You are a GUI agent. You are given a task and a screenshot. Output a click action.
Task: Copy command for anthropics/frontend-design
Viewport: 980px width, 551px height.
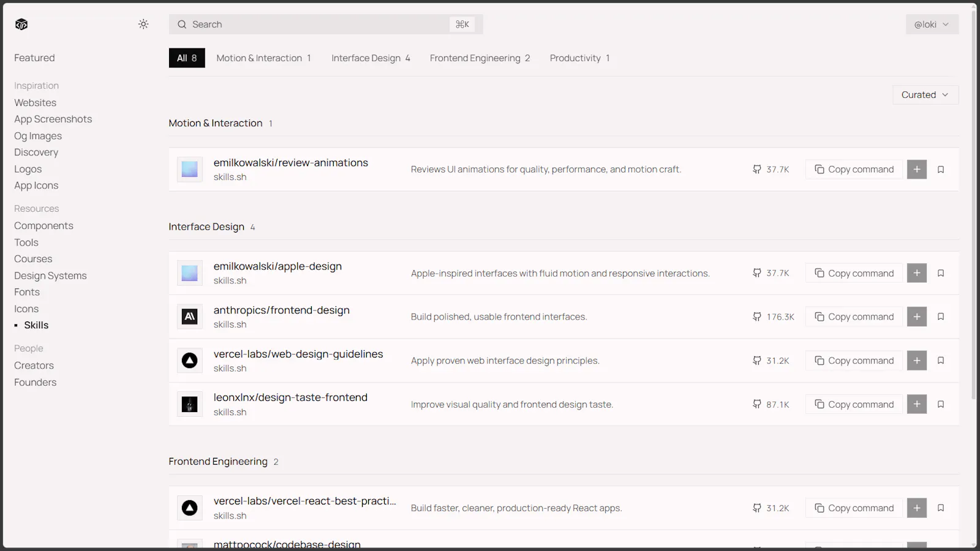tap(854, 317)
